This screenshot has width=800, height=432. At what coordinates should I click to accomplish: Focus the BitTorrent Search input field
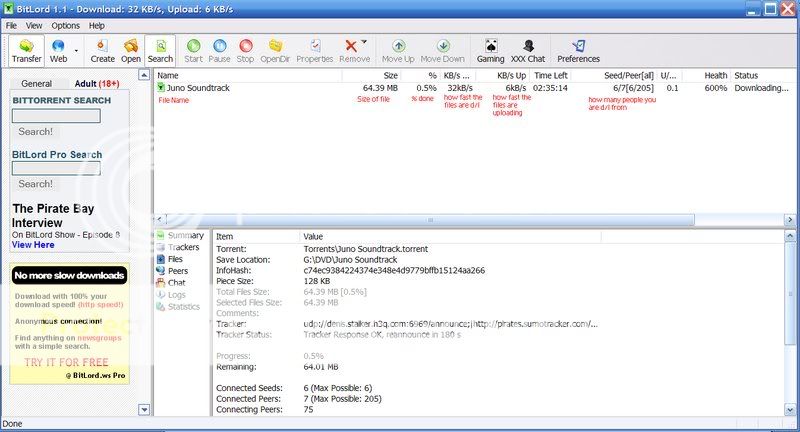coord(56,116)
